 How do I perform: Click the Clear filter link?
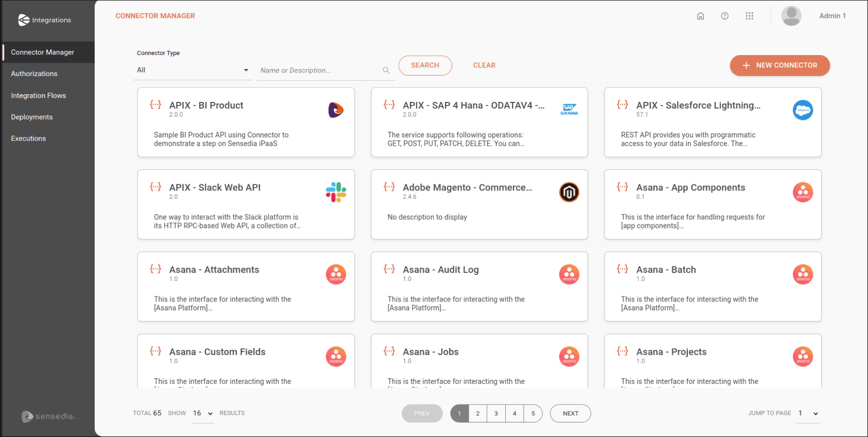point(484,65)
